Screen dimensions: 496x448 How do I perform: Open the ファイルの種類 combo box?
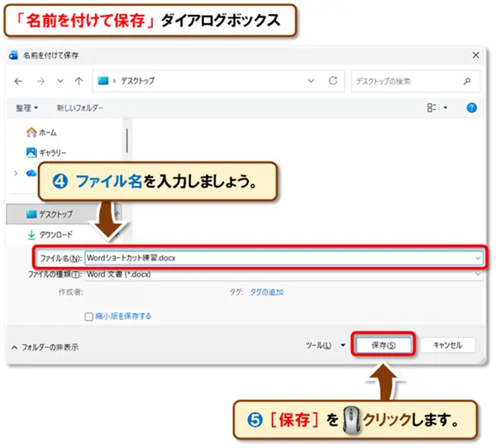[284, 274]
